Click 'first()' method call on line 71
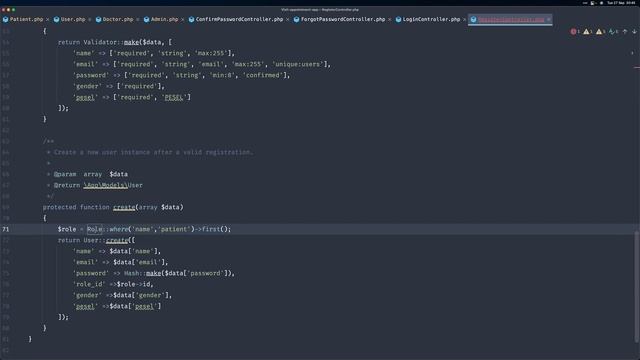640x360 pixels. [216, 229]
